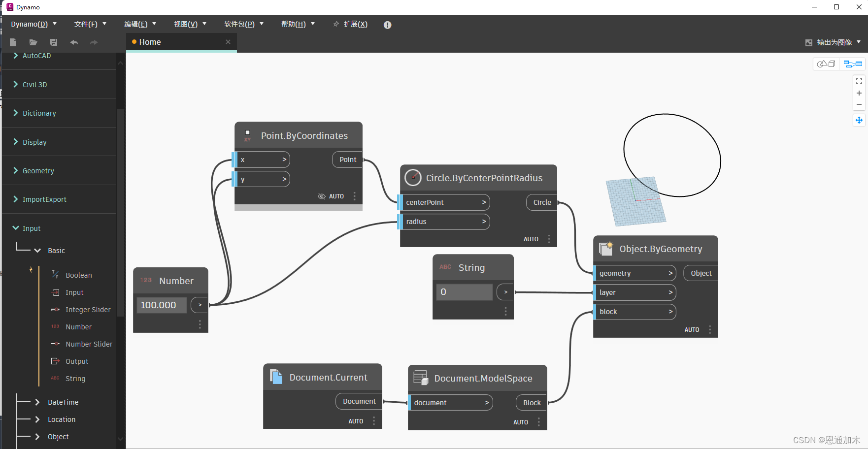868x449 pixels.
Task: Open Document.Current node options dots
Action: (x=374, y=421)
